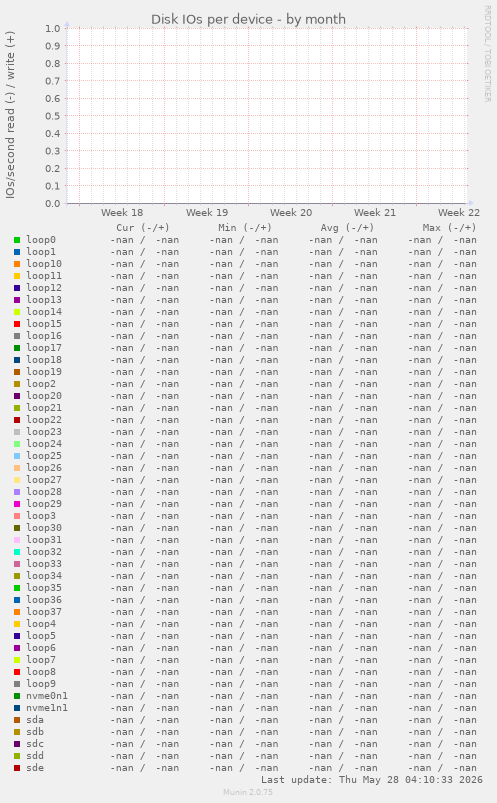Click the nvme0n1 legend color swatch
This screenshot has height=803, width=497.
coord(17,696)
